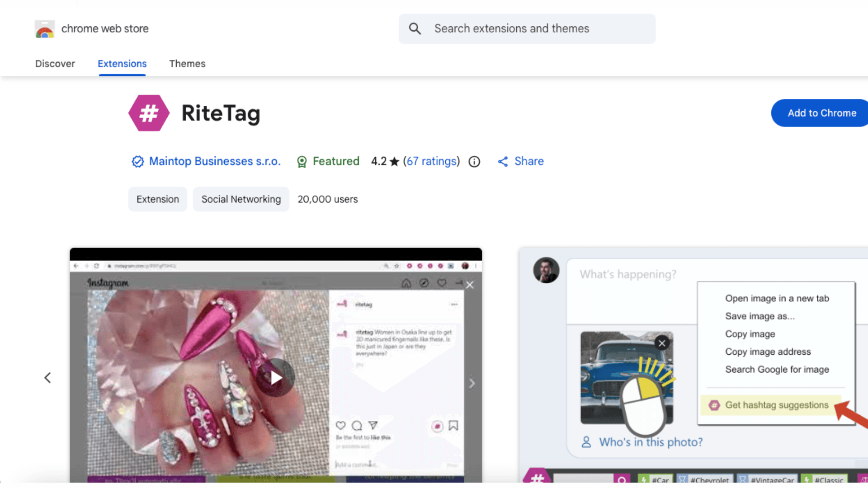The image size is (868, 488).
Task: Click the Featured badge icon
Action: (x=302, y=162)
